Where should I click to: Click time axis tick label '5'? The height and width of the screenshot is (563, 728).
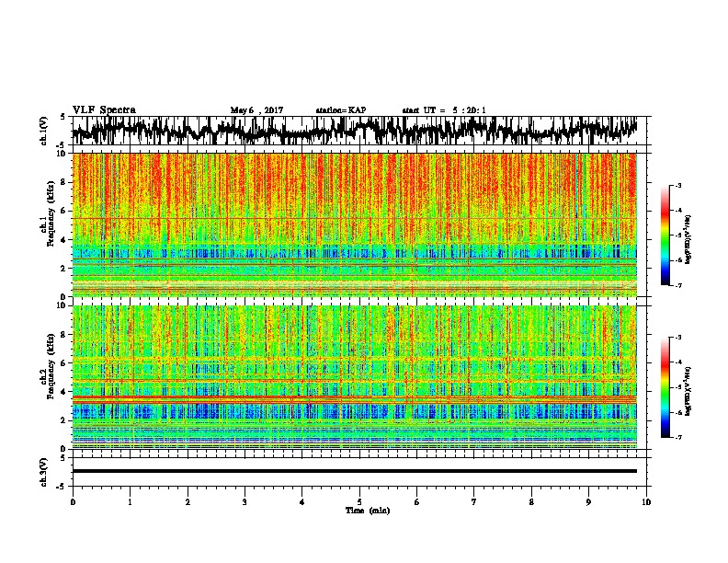[359, 502]
